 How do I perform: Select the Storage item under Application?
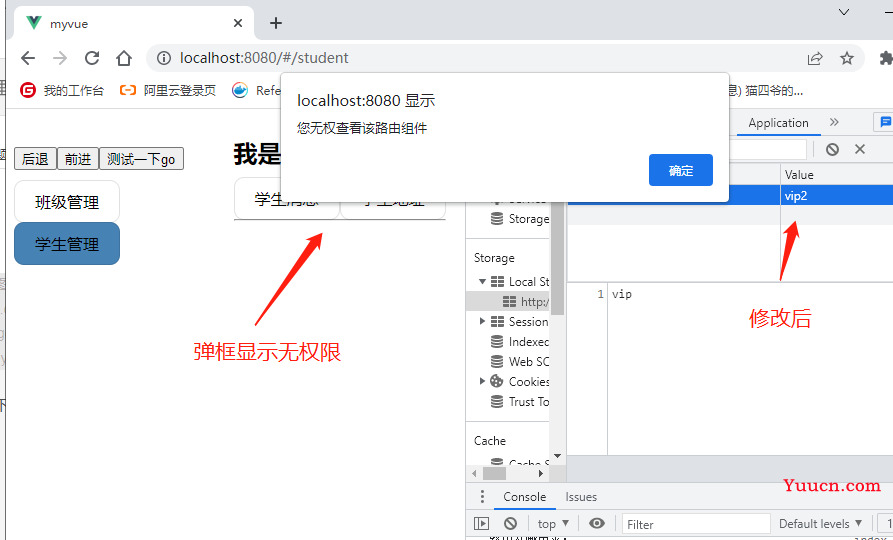pos(520,219)
